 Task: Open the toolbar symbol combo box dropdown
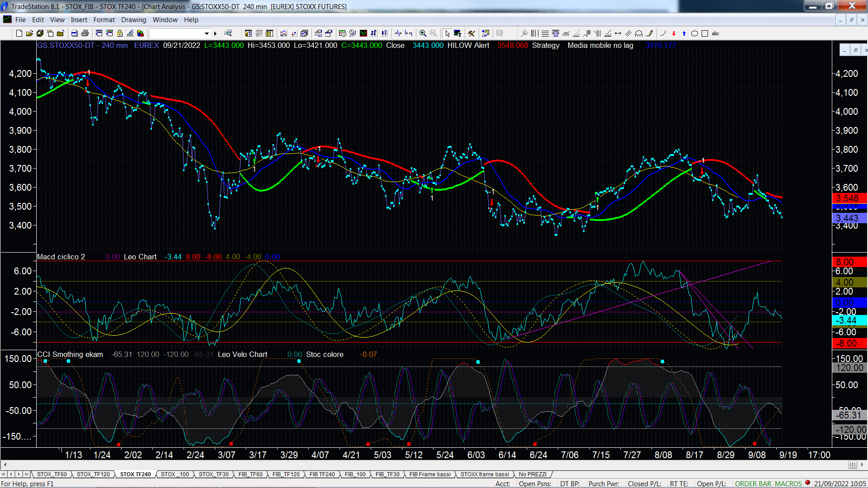(x=207, y=33)
